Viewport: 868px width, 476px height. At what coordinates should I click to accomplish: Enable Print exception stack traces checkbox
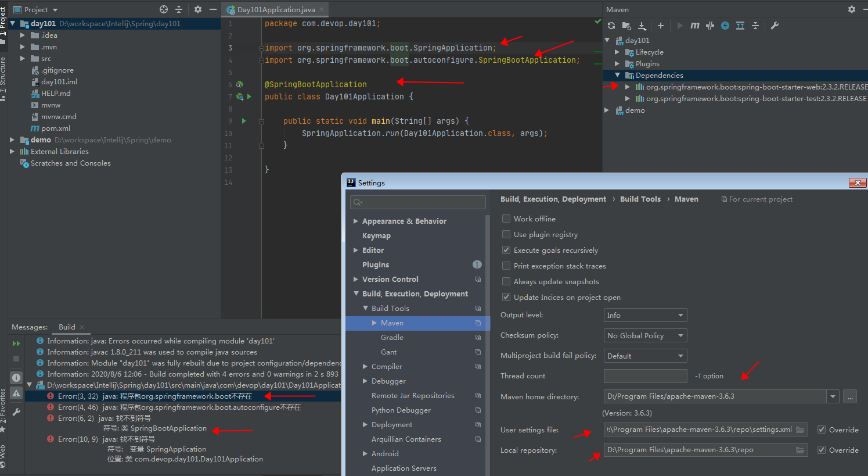click(506, 266)
